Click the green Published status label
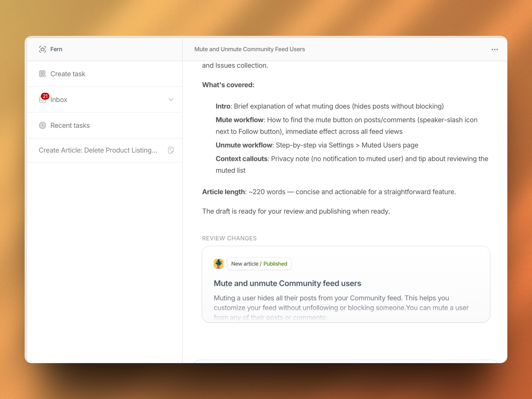Viewport: 532px width, 399px height. (275, 264)
